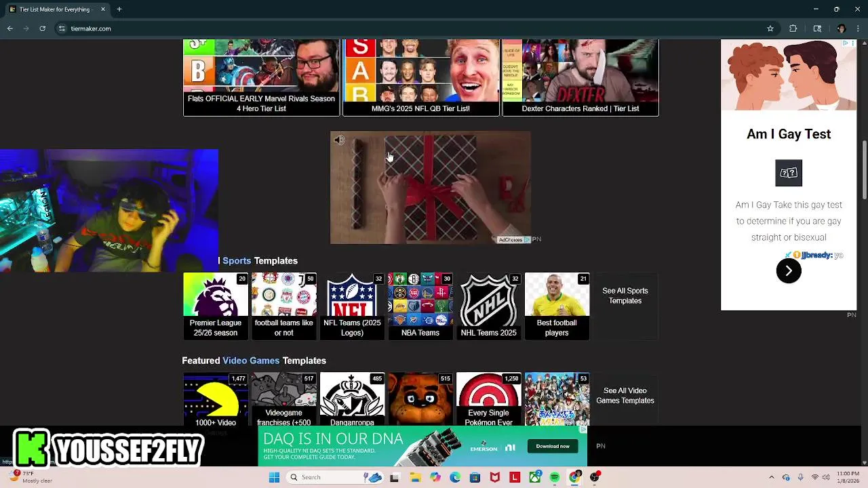Open Flats Marvel Rivals Season 4 tier list
Image resolution: width=868 pixels, height=488 pixels.
(x=261, y=77)
